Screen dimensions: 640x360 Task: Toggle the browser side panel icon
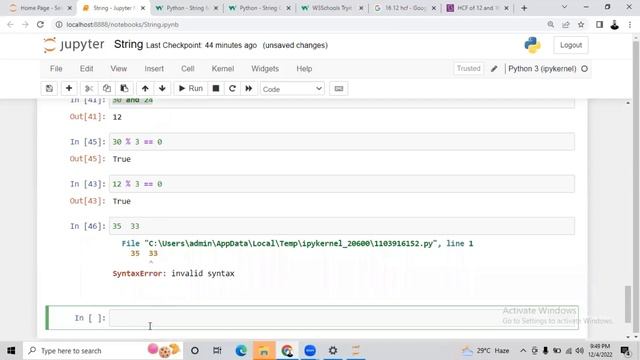pos(599,24)
